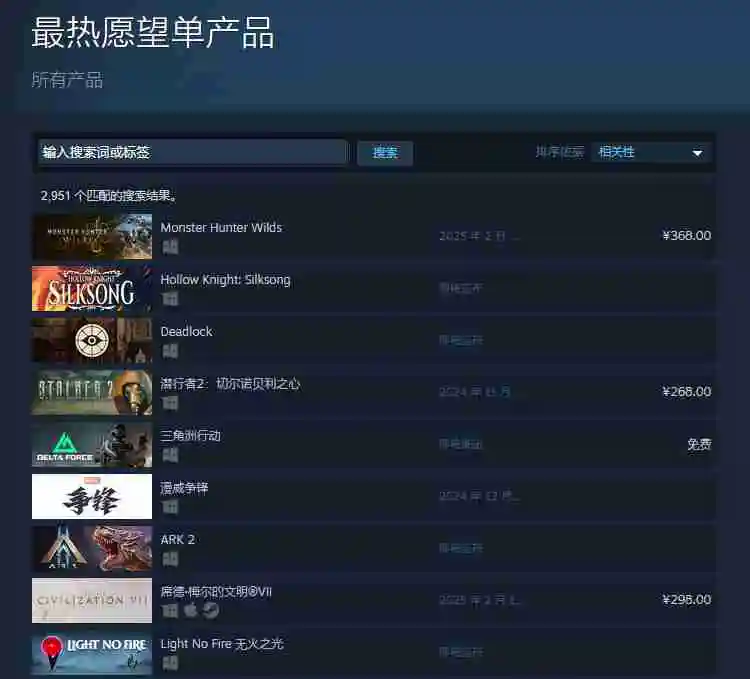Open Monster Hunter Wilds game title
The image size is (750, 679).
(x=221, y=228)
